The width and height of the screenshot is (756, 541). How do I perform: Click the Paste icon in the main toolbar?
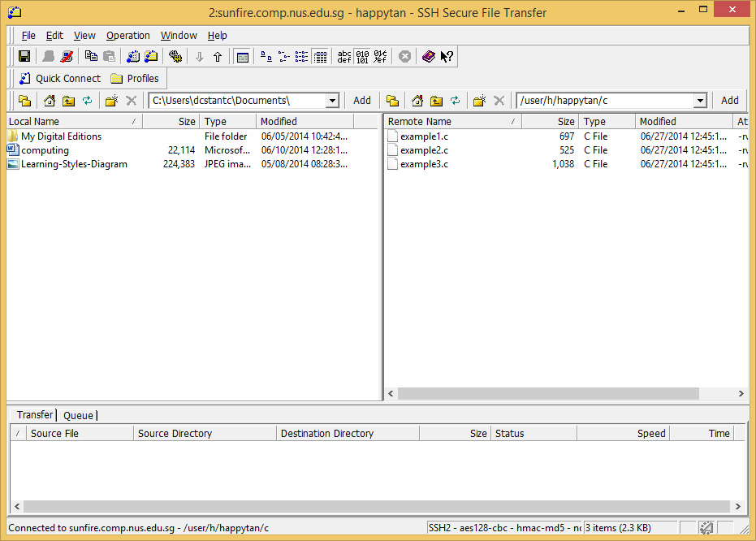[110, 56]
